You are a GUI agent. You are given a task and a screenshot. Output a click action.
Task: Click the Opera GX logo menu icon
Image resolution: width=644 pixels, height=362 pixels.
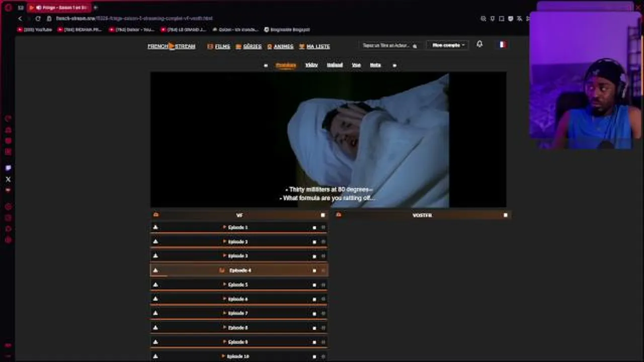(x=8, y=8)
